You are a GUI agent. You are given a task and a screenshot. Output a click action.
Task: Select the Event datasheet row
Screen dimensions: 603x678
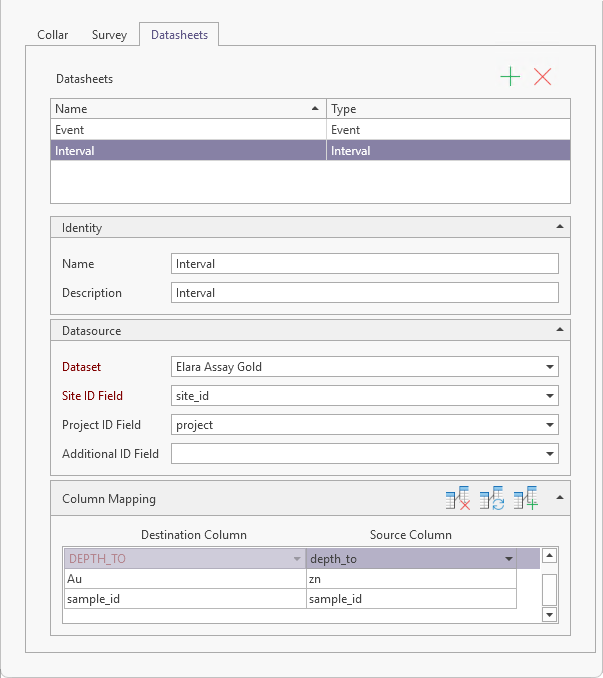(x=190, y=130)
